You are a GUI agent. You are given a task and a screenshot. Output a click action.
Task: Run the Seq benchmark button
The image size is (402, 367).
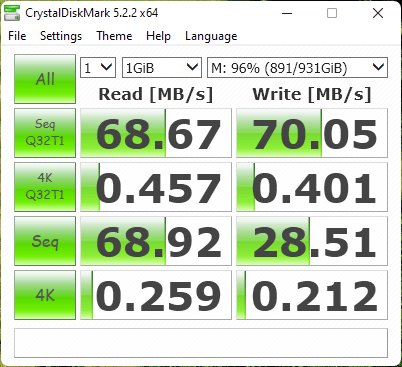point(45,241)
